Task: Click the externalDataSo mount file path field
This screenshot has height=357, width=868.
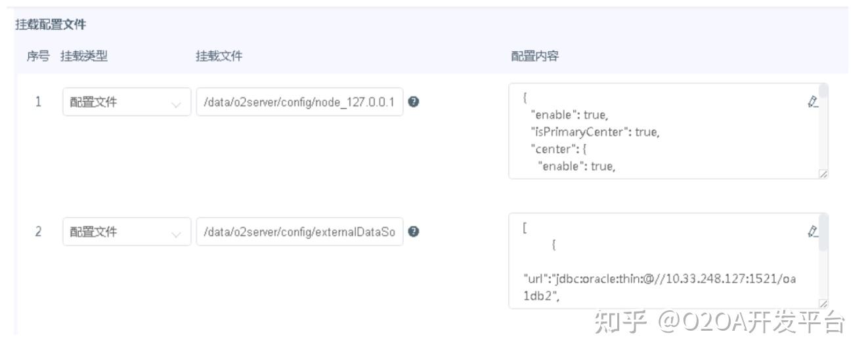Action: pos(299,232)
